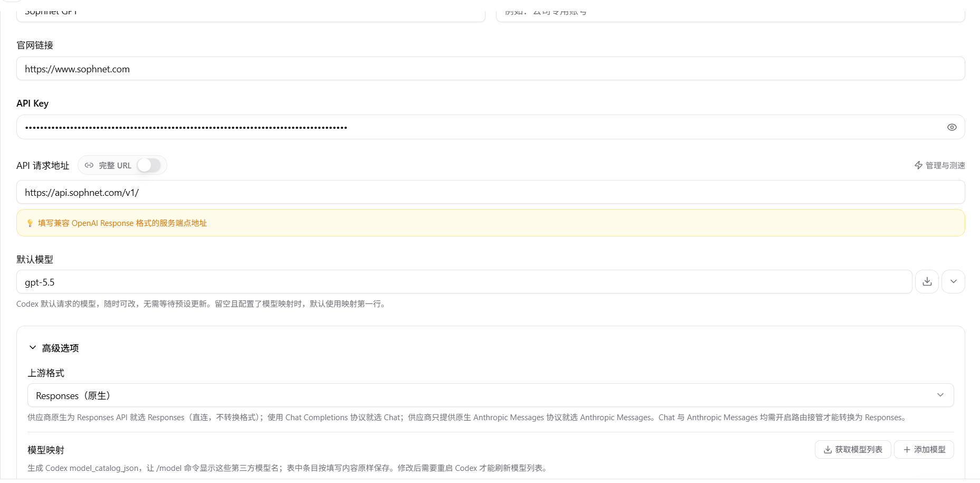Collapse the 高级选项 section
The width and height of the screenshot is (980, 483).
click(53, 348)
